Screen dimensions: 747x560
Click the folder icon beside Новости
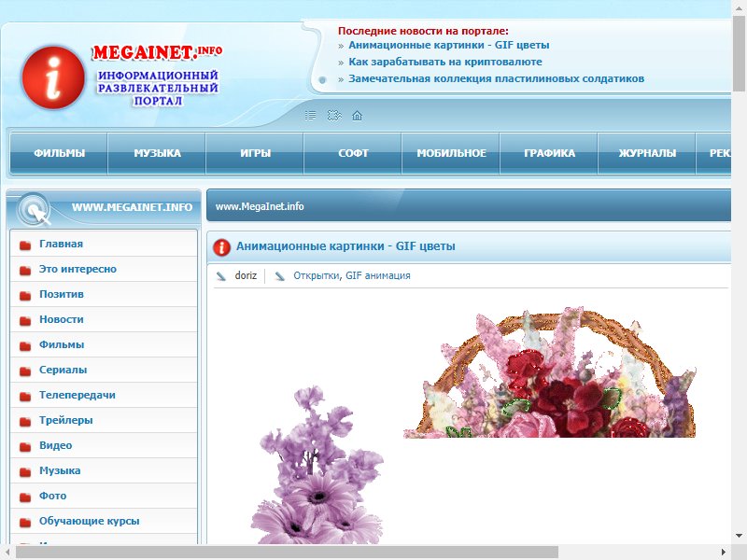(25, 321)
